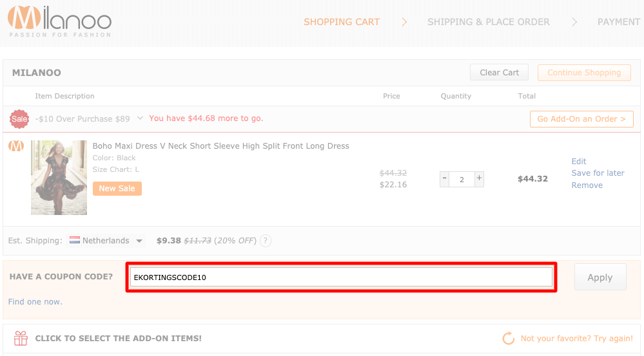Click the (20% OFF) shipping discount text
The image size is (644, 356).
[x=235, y=241]
